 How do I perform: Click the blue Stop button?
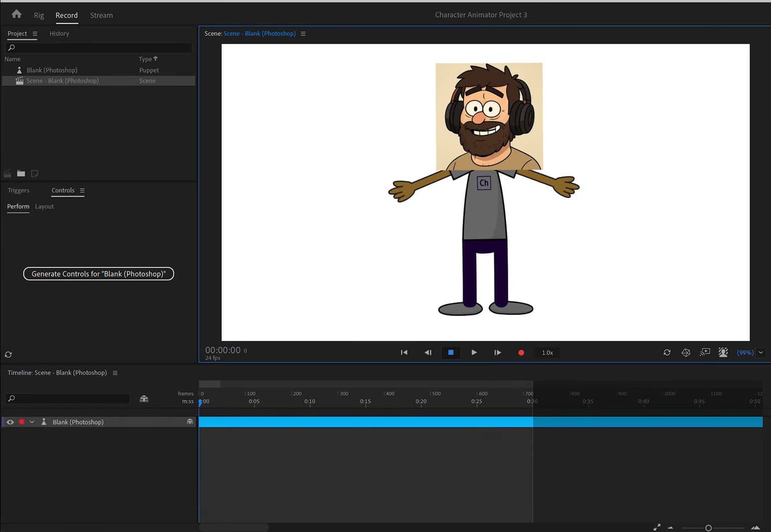451,353
